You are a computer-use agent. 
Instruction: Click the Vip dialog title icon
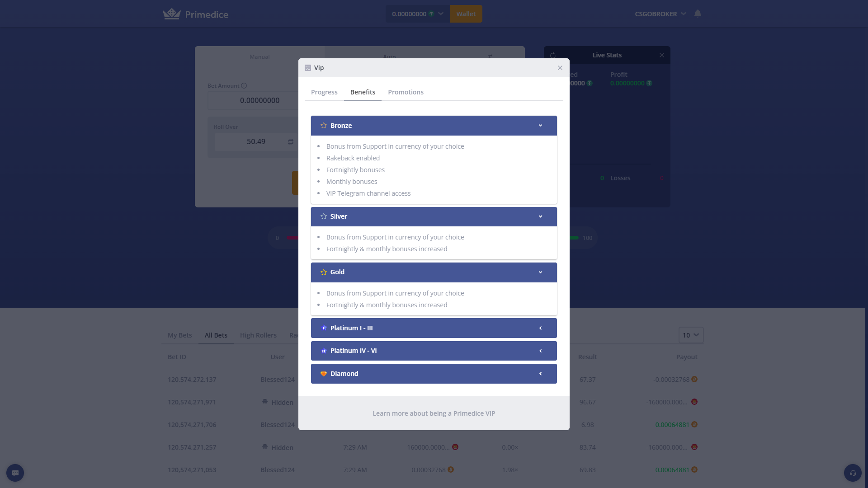[x=308, y=68]
